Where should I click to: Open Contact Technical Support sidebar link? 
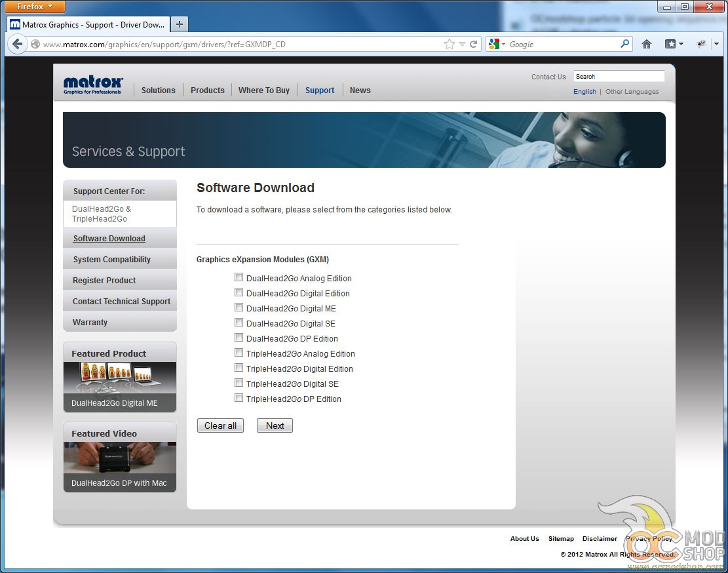click(x=122, y=301)
